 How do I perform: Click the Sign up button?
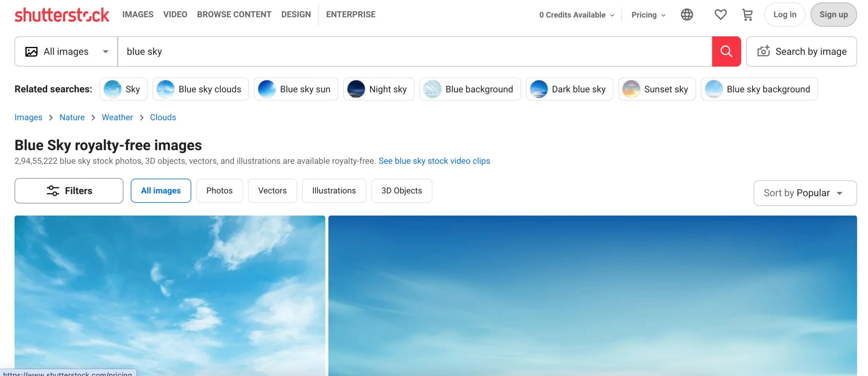[x=833, y=14]
